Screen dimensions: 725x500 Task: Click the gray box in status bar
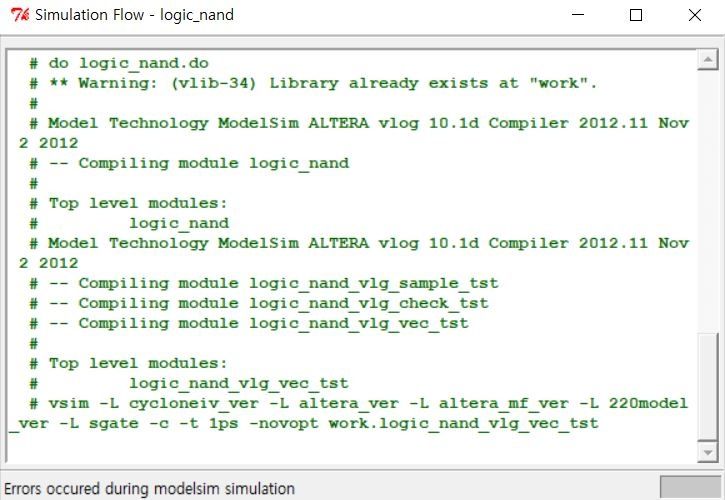pyautogui.click(x=690, y=488)
